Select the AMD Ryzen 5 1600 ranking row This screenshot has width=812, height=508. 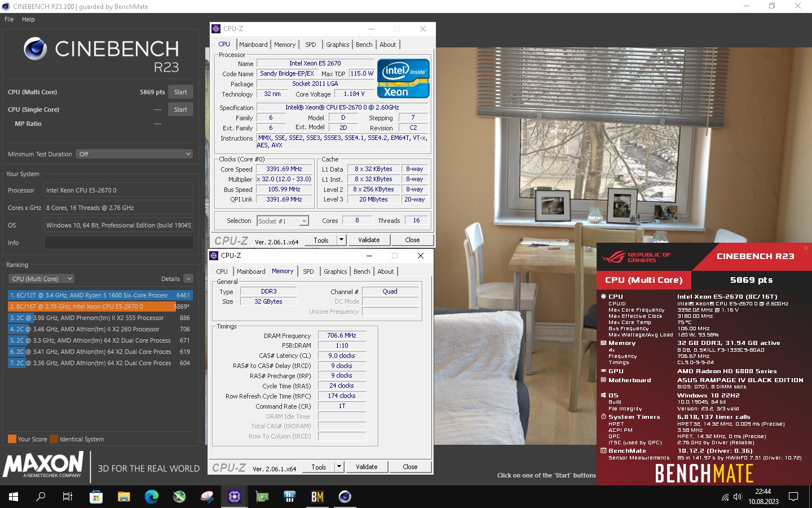100,295
